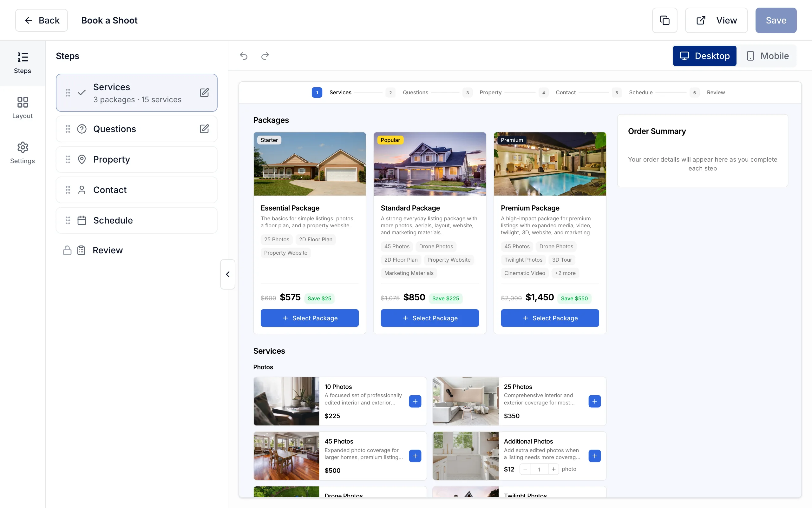The width and height of the screenshot is (812, 508).
Task: Click the Save button
Action: (x=776, y=21)
